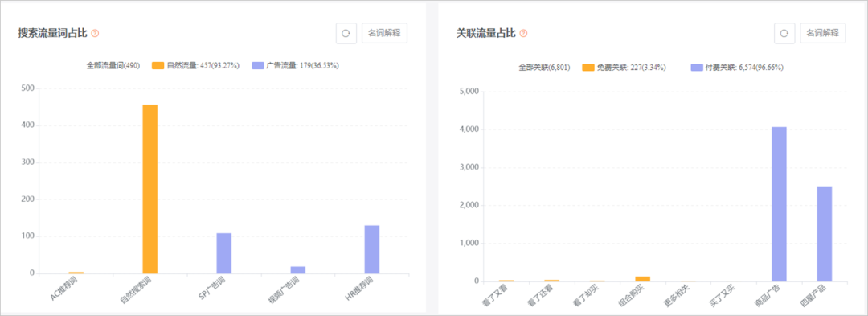Toggle the 广告流量 legend entry

coord(295,65)
